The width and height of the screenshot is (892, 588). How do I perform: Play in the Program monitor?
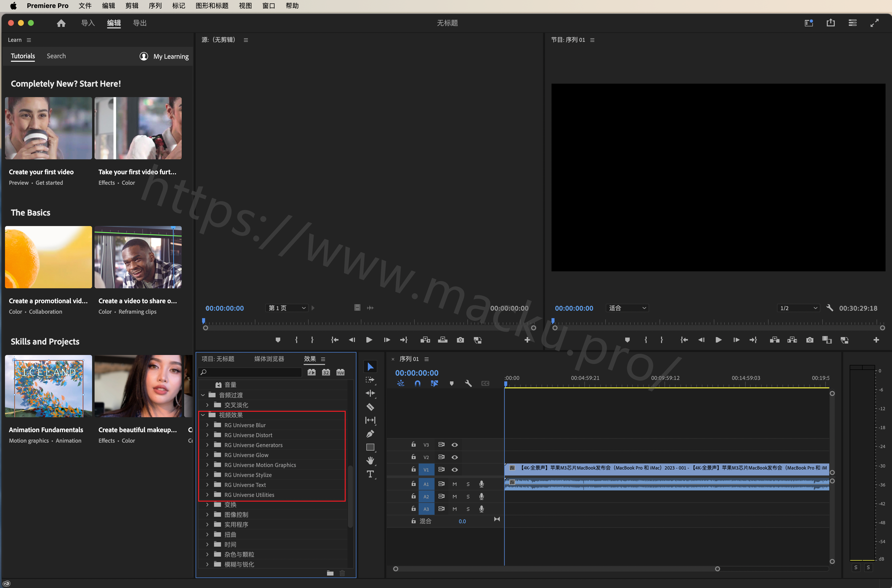pos(718,340)
